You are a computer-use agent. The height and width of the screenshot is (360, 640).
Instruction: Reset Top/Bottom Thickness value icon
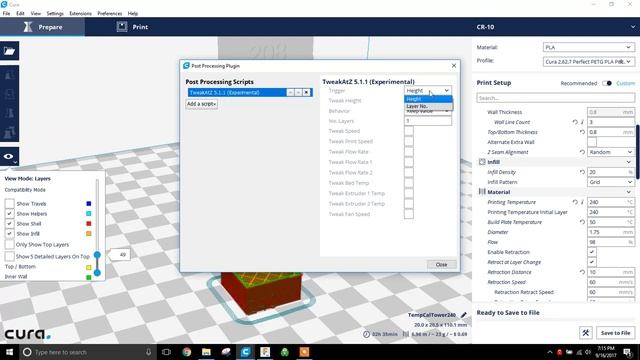(x=582, y=132)
